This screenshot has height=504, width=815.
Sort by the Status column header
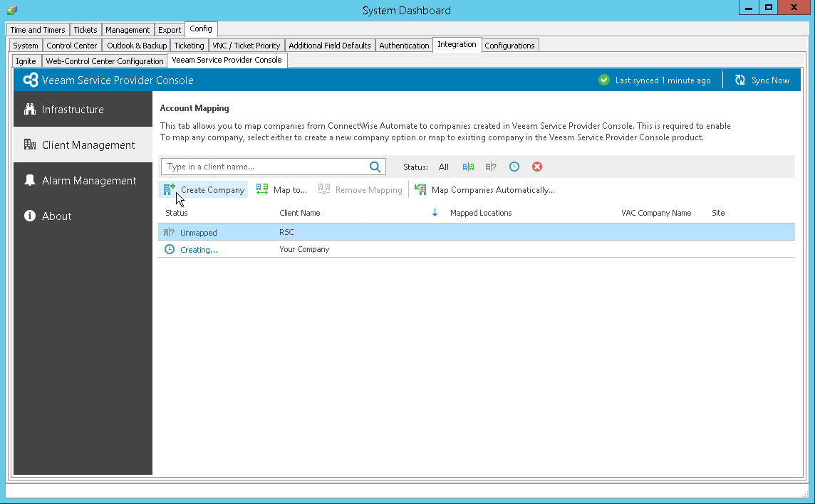click(177, 213)
